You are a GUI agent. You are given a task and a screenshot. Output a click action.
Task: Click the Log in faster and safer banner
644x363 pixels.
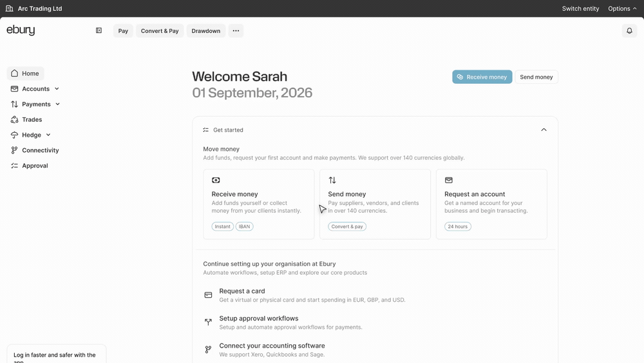click(56, 354)
